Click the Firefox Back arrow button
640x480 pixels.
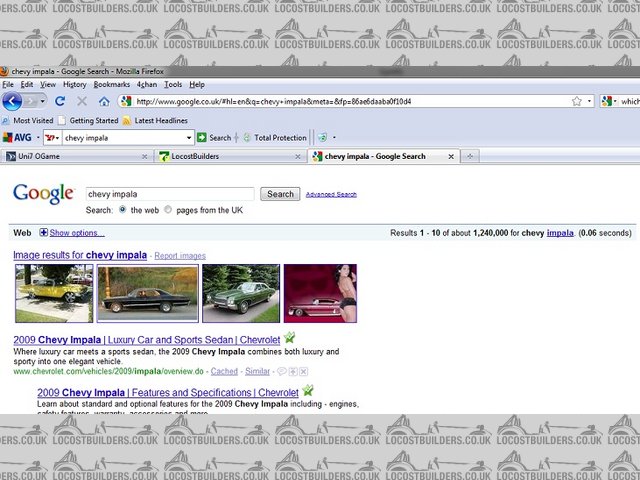(x=12, y=101)
